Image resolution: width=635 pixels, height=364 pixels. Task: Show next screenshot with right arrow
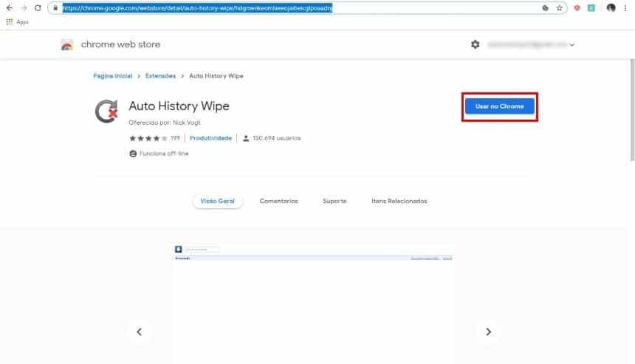coord(488,332)
